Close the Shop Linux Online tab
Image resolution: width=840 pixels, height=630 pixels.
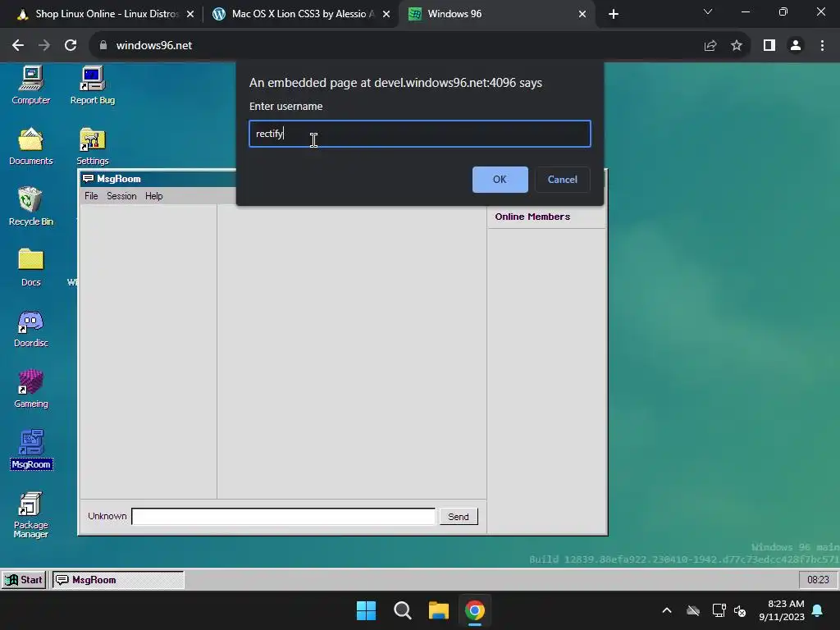190,14
